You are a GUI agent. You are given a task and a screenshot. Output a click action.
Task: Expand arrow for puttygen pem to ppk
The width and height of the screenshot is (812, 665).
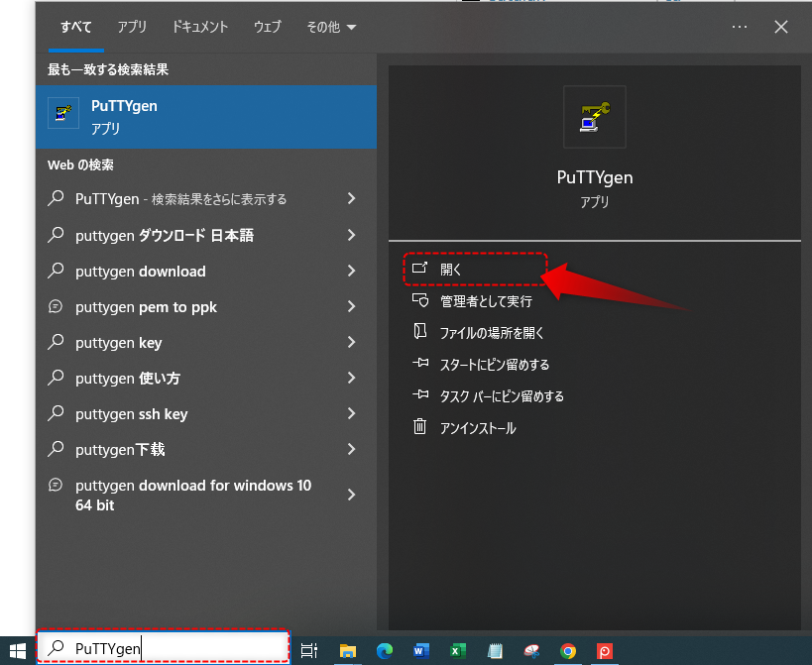click(x=352, y=306)
